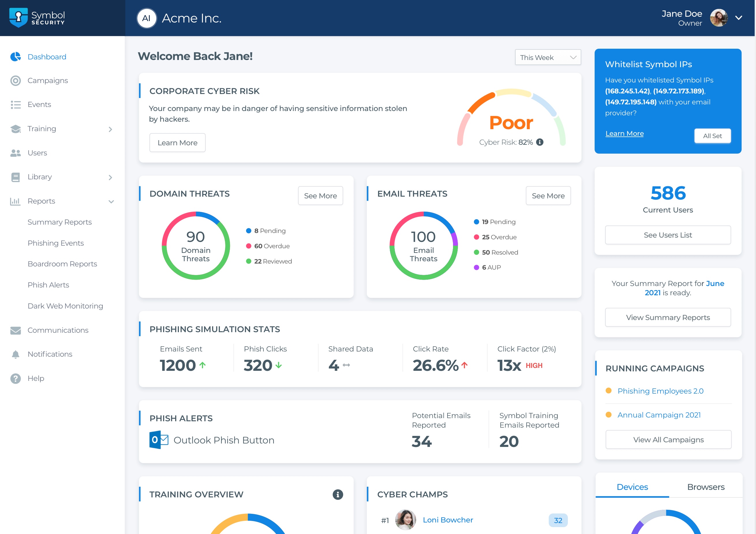Go to Phish Alerts submenu item
Viewport: 756px width, 534px height.
point(48,285)
